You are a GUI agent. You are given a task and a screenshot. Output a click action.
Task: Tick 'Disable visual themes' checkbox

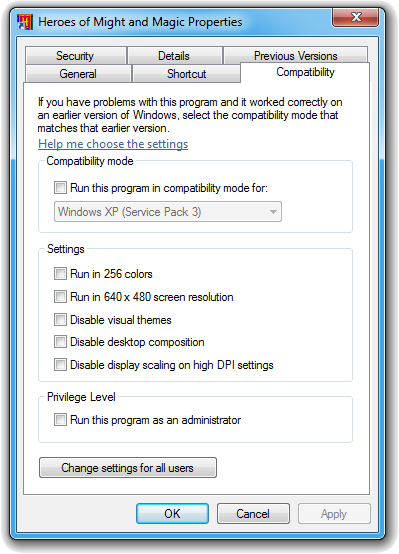tap(60, 319)
